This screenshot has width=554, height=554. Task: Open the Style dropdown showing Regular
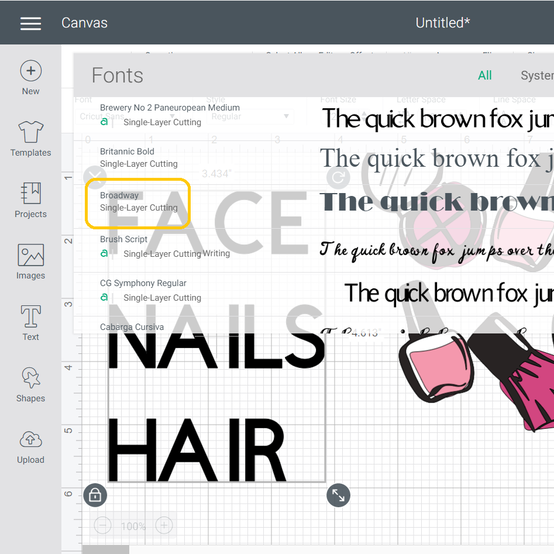(250, 116)
